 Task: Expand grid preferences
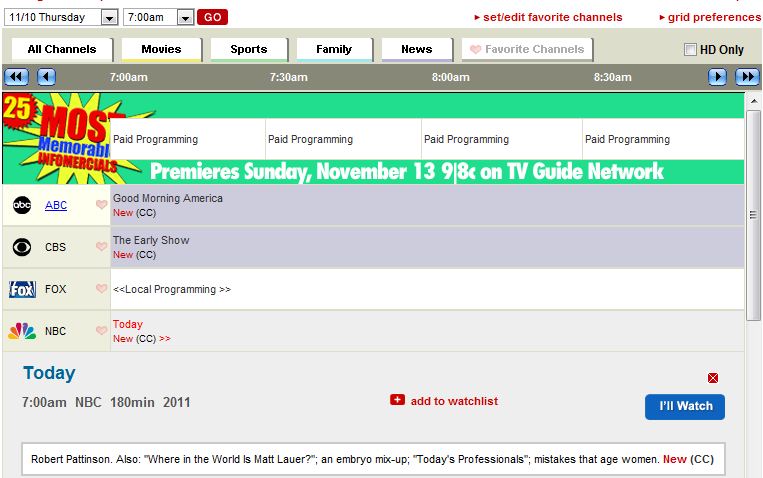pyautogui.click(x=710, y=17)
